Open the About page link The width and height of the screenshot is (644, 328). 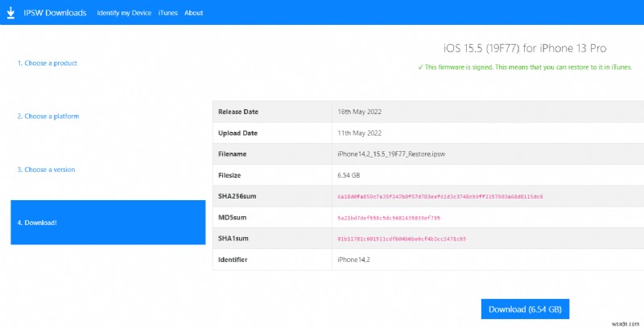point(193,13)
